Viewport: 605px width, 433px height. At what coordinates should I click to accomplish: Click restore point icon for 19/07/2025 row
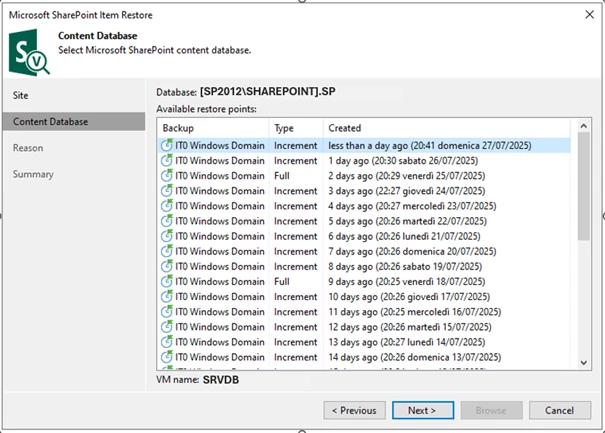point(167,266)
